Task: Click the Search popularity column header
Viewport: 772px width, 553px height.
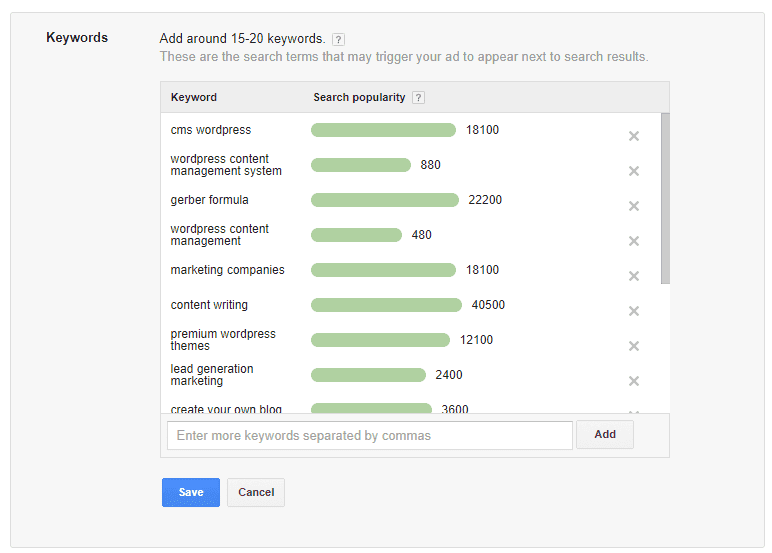Action: (359, 98)
